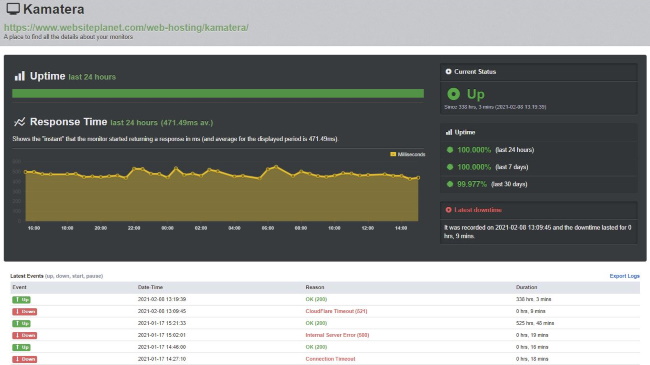Viewport: 650px width, 365px height.
Task: Click the green 24-hour uptime bar
Action: point(218,93)
